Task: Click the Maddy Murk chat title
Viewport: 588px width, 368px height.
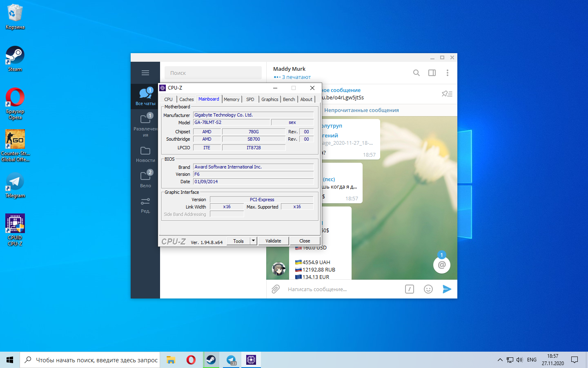Action: pyautogui.click(x=289, y=69)
